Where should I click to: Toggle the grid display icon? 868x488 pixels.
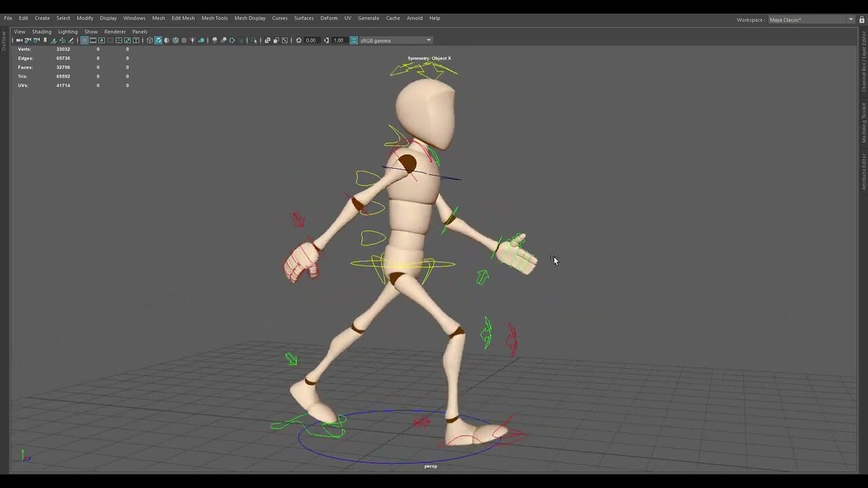[84, 40]
